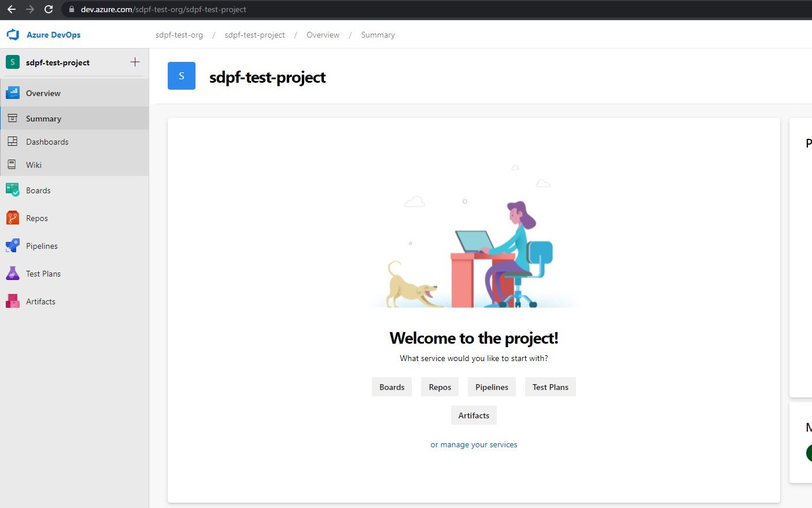Click the Wiki sidebar icon
The height and width of the screenshot is (508, 812).
(12, 164)
